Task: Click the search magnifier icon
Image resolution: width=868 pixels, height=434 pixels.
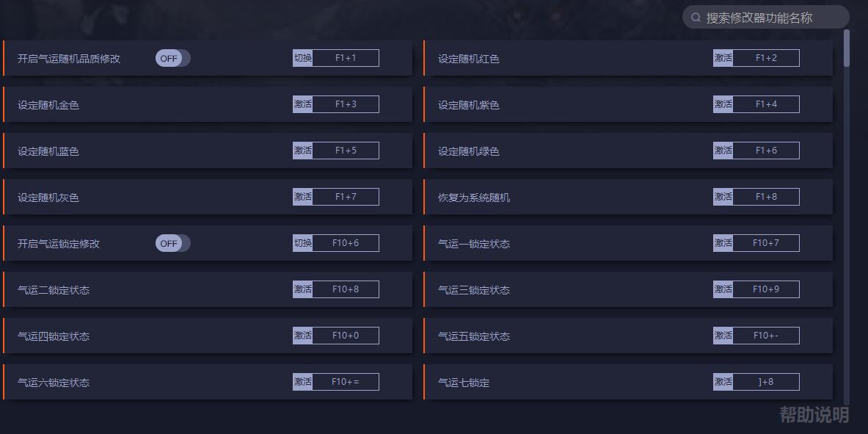Action: (x=696, y=18)
